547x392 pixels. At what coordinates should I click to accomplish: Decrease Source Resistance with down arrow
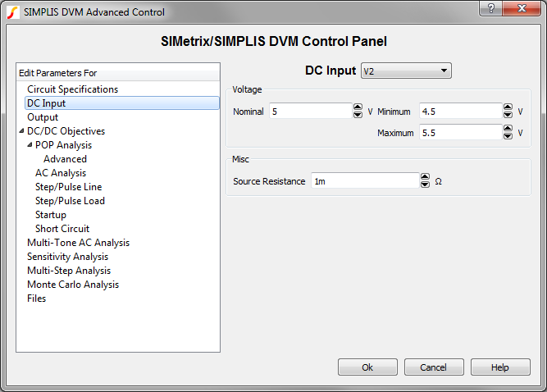(x=425, y=185)
